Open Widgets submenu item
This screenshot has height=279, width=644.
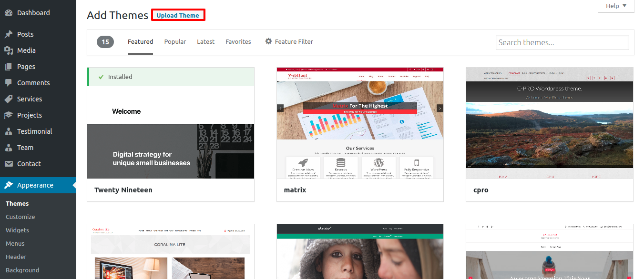[17, 230]
